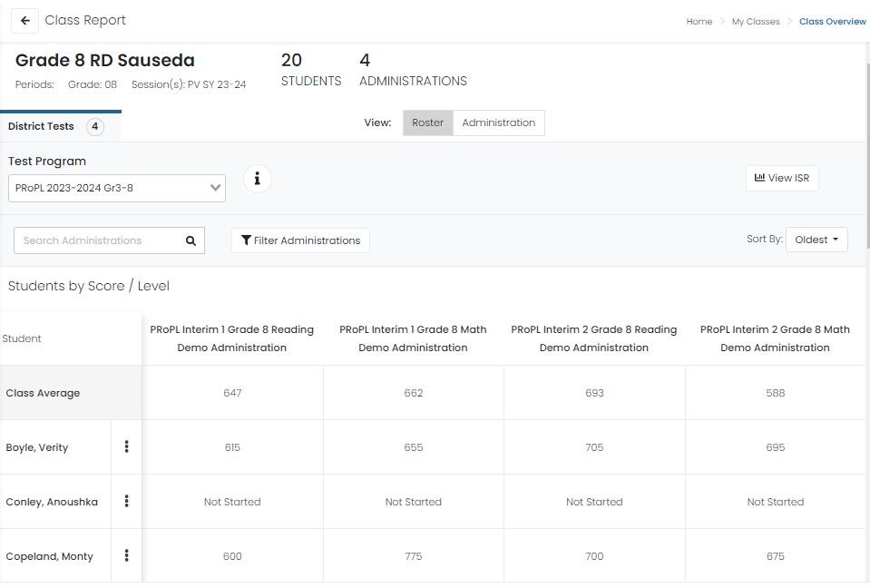Viewport: 870px width, 588px height.
Task: Switch view to Roster
Action: point(427,122)
